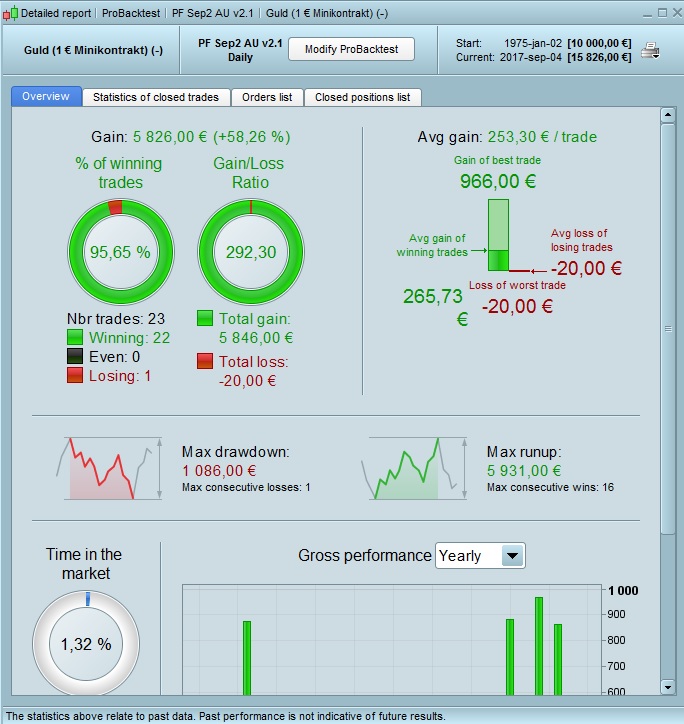Click the Current date 2017-sep-04

tap(531, 57)
